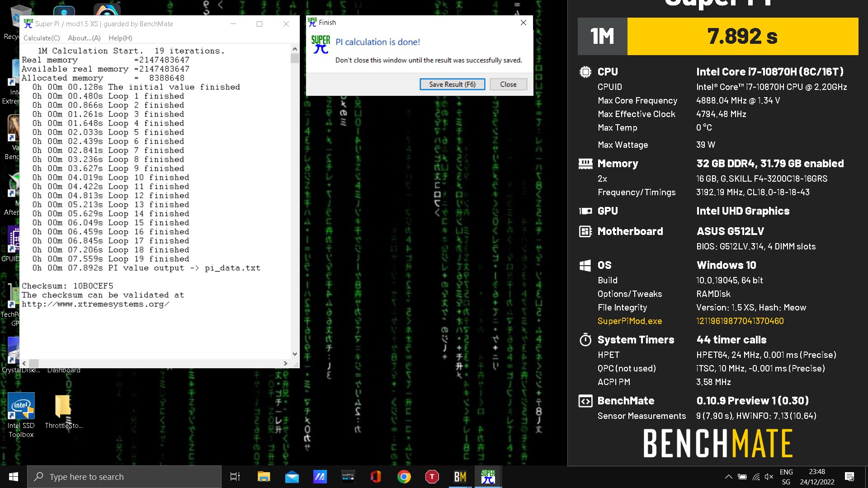Click 0.10.9 Preview 1 (0.30) version text
Viewport: 868px width, 488px height.
point(753,401)
